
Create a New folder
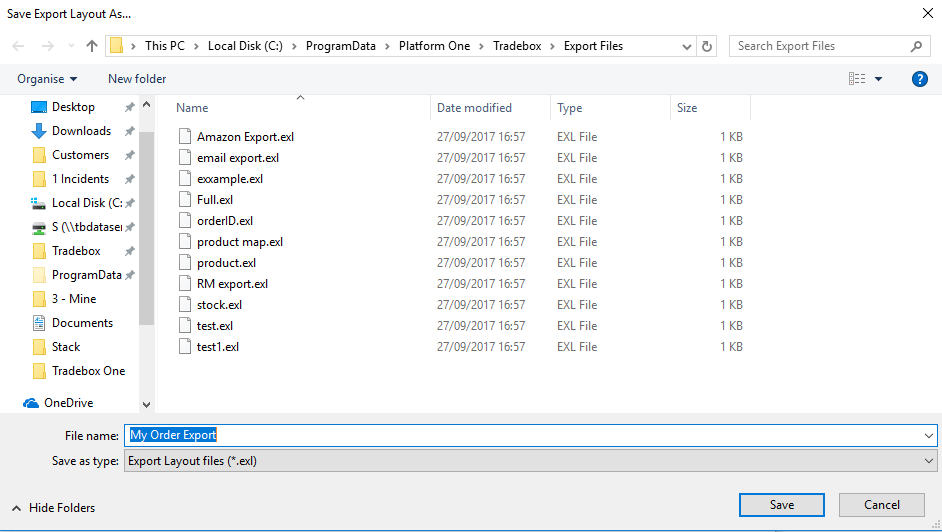click(137, 79)
